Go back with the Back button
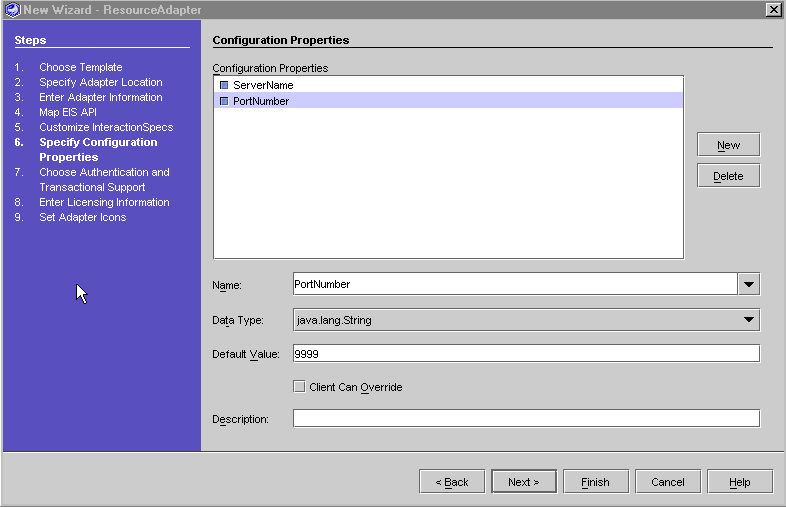 (x=452, y=482)
